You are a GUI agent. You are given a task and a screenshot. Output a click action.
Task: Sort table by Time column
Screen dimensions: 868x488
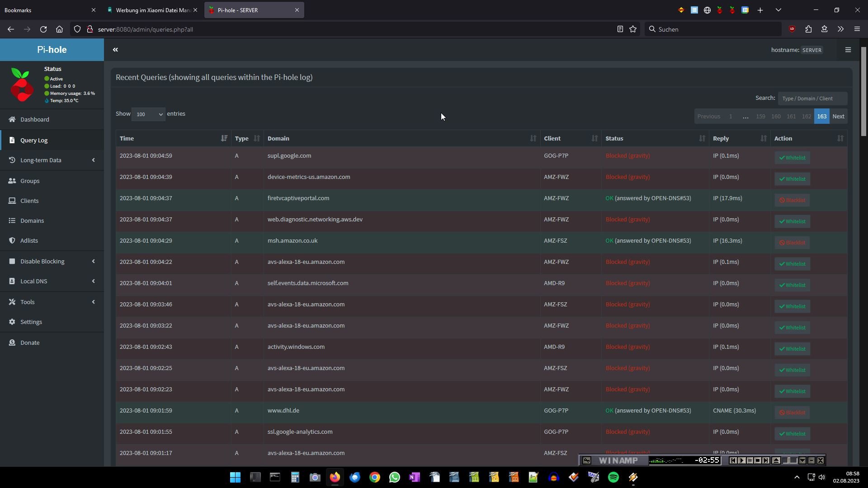[173, 139]
